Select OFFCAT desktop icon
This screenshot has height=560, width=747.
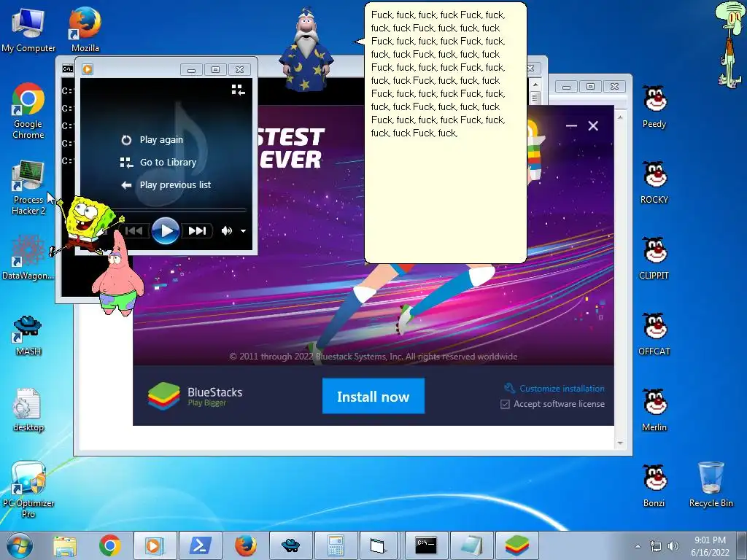(654, 334)
